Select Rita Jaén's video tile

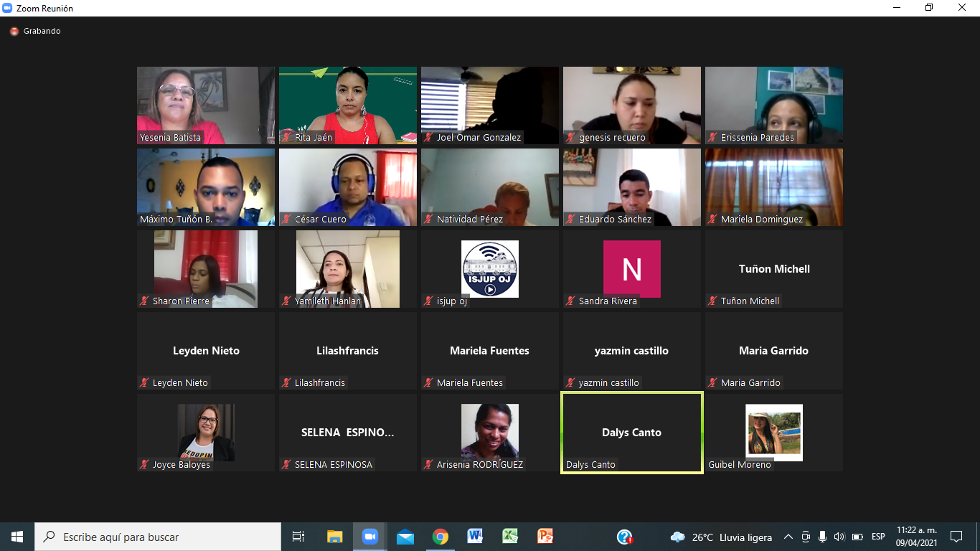coord(348,105)
